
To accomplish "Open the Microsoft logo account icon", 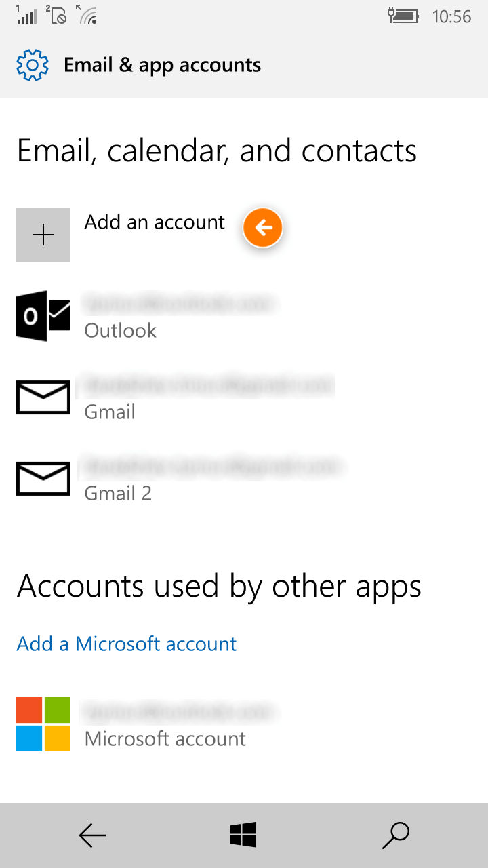I will 43,724.
